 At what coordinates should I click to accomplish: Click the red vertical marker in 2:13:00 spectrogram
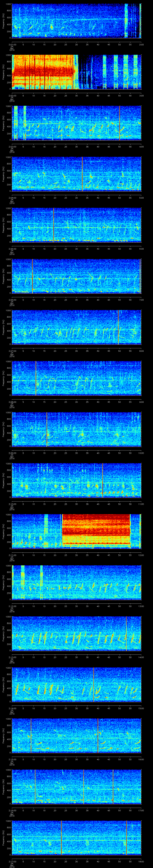[x=126, y=633]
